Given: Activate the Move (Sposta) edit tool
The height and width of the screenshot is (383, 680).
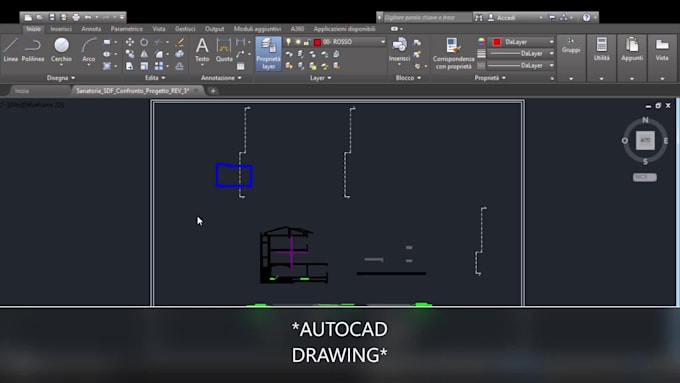Looking at the screenshot, I should (129, 42).
